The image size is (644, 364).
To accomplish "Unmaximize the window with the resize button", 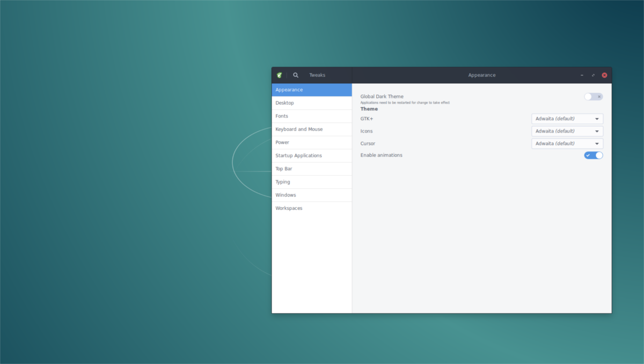I will pyautogui.click(x=593, y=75).
